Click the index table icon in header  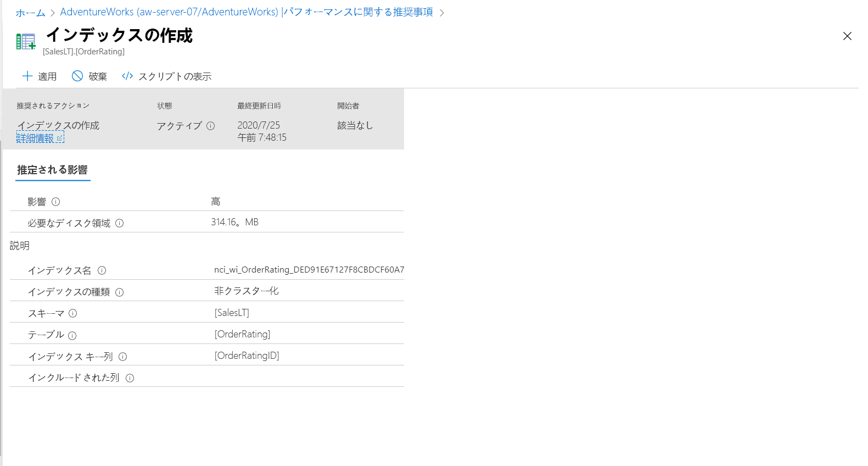(x=26, y=42)
